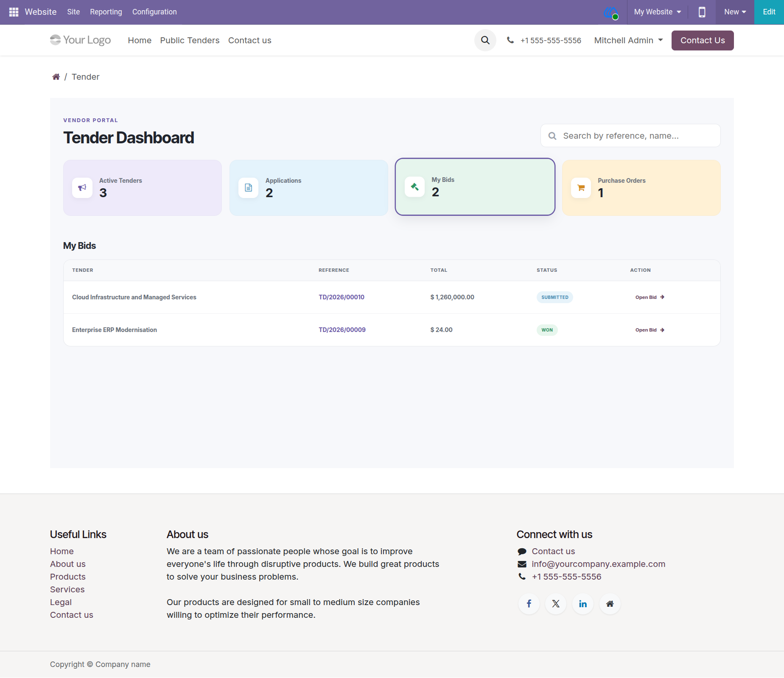
Task: Click the footer home circle icon
Action: click(x=610, y=604)
